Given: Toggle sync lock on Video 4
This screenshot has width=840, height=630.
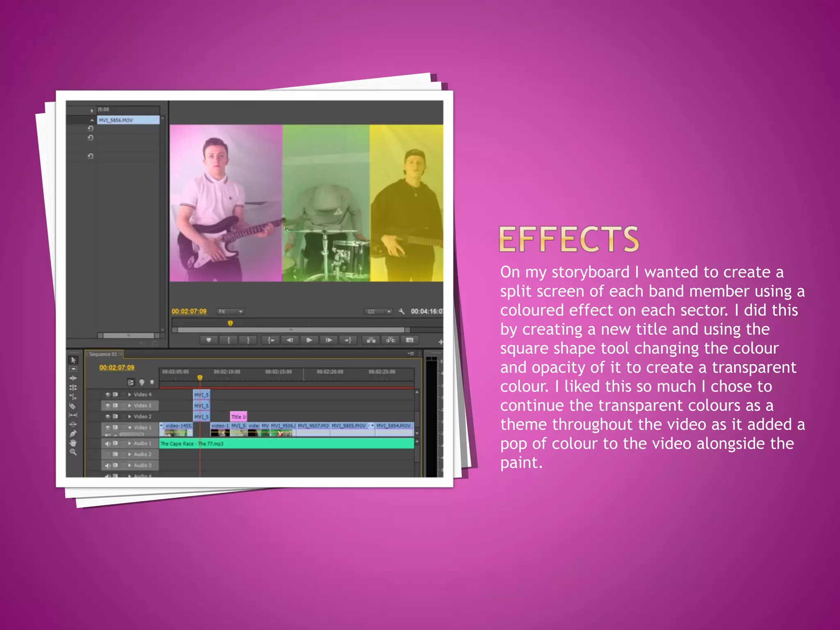Looking at the screenshot, I should pos(115,395).
